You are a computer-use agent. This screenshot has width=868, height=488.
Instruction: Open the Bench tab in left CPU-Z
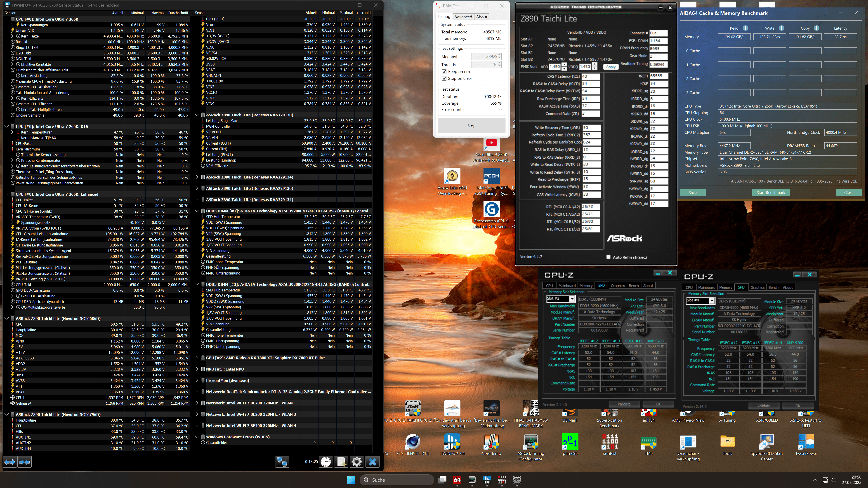point(633,286)
